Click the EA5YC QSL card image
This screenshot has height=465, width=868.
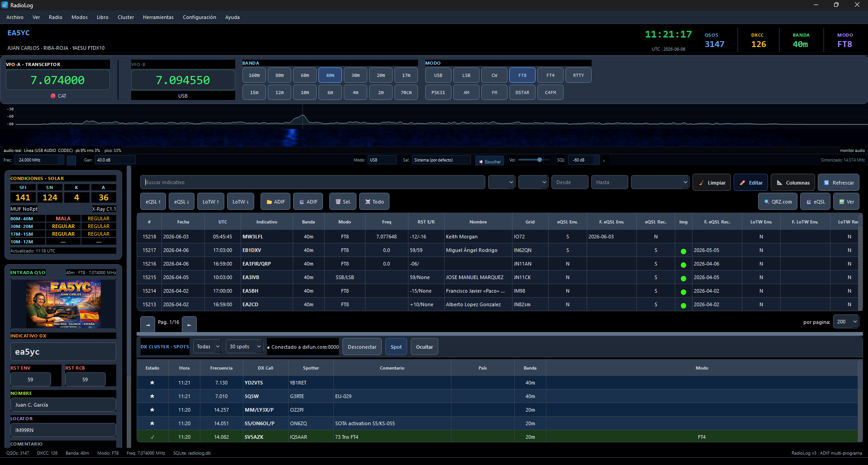(x=63, y=304)
